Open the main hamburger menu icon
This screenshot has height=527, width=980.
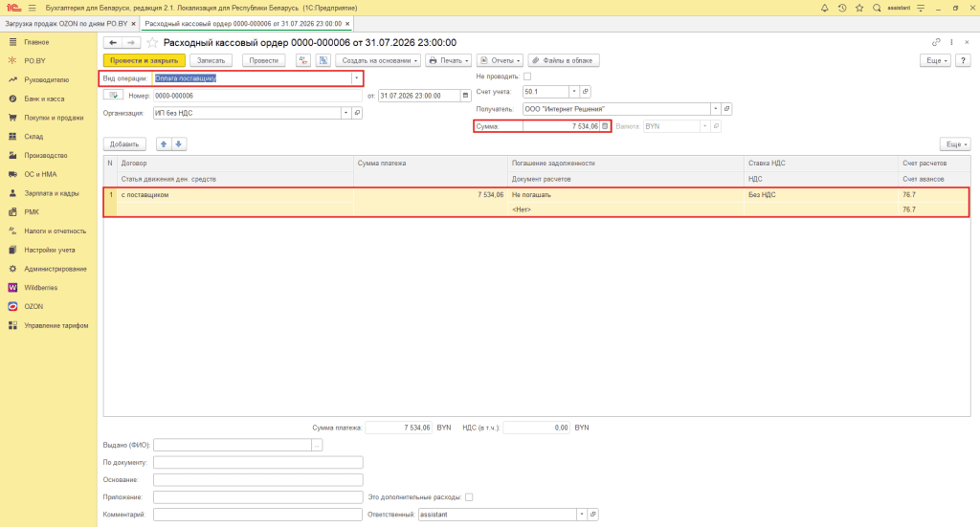tap(32, 8)
